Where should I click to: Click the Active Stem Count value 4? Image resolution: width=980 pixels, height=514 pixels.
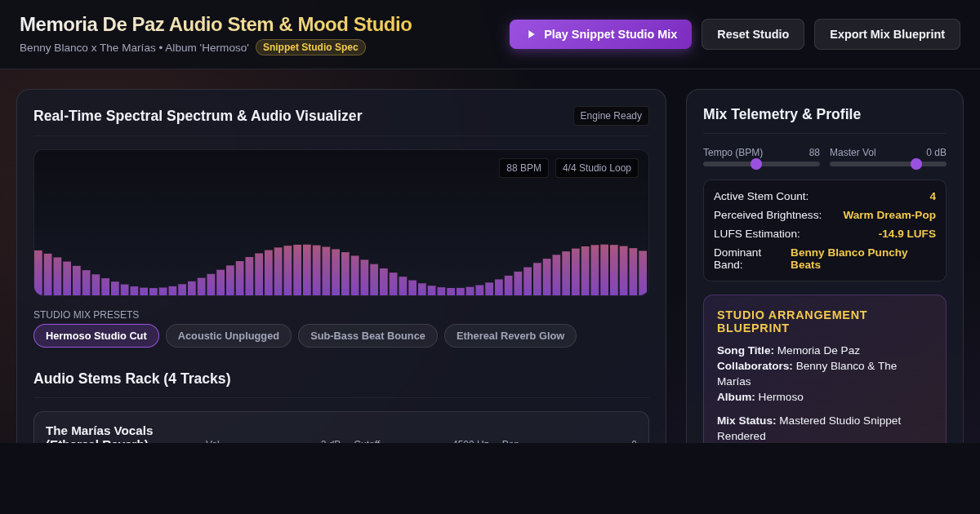click(x=933, y=196)
